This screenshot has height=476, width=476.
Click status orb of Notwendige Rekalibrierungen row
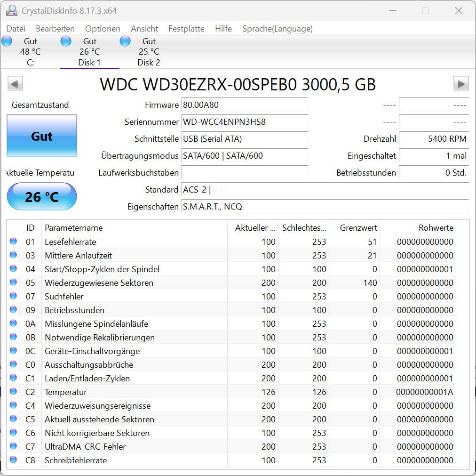coord(13,337)
